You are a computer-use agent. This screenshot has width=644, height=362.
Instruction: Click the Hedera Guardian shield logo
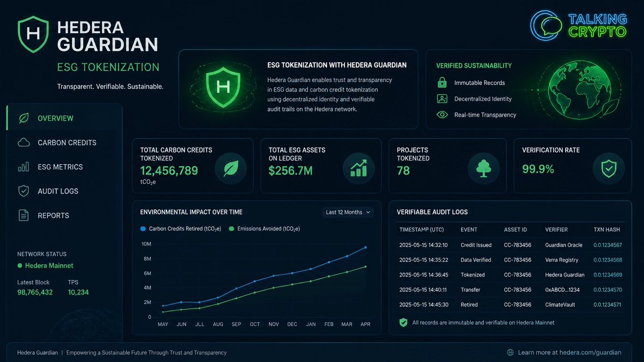pyautogui.click(x=33, y=35)
